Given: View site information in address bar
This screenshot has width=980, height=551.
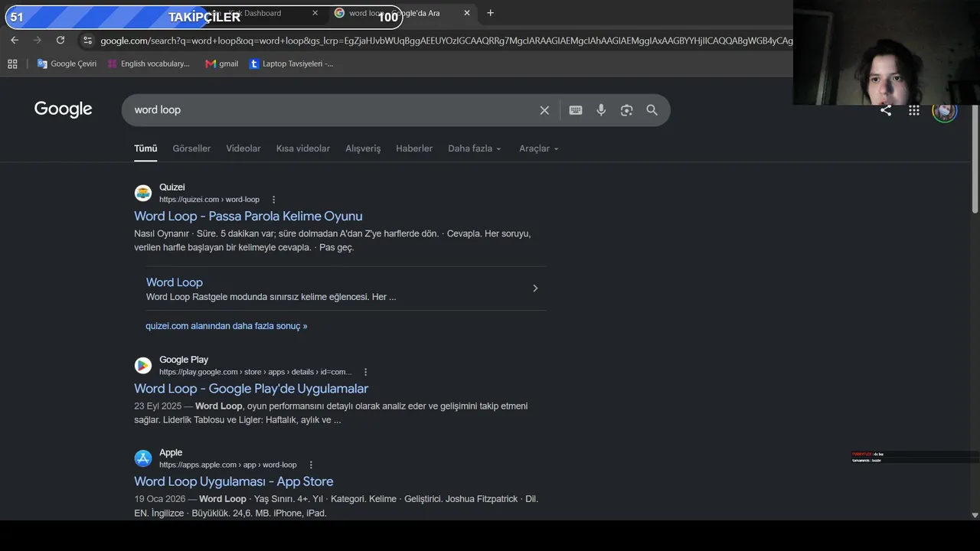Looking at the screenshot, I should click(x=87, y=41).
